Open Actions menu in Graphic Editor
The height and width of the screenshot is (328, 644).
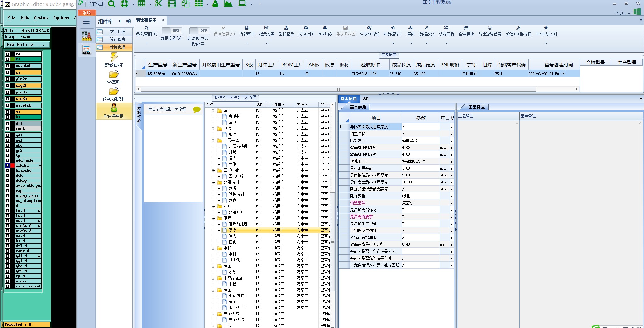click(x=41, y=18)
